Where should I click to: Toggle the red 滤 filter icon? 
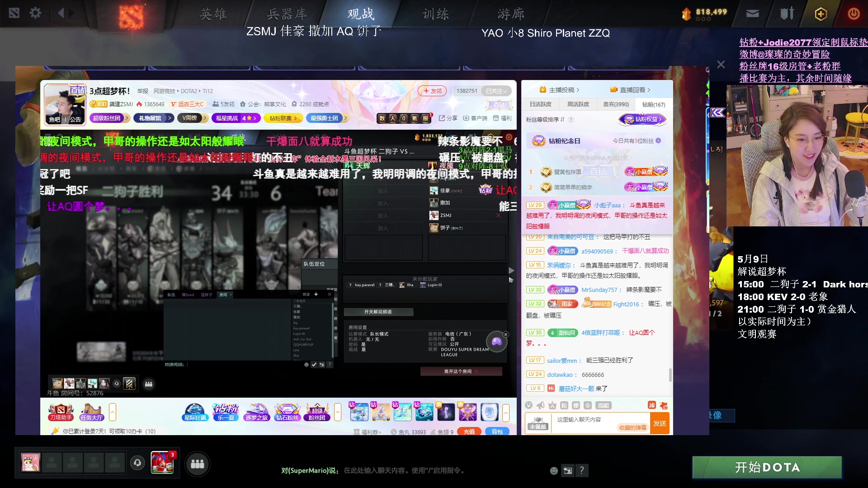[651, 405]
